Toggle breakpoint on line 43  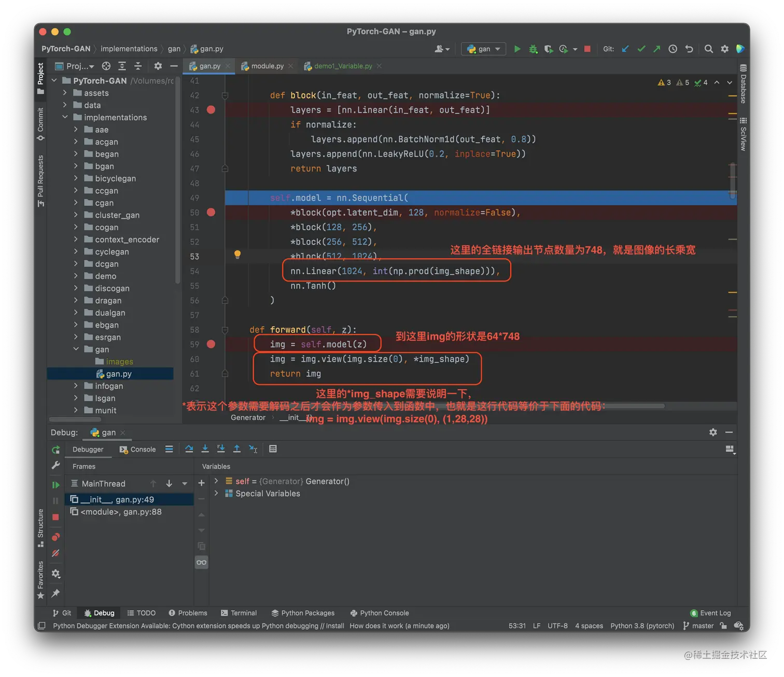pos(211,110)
